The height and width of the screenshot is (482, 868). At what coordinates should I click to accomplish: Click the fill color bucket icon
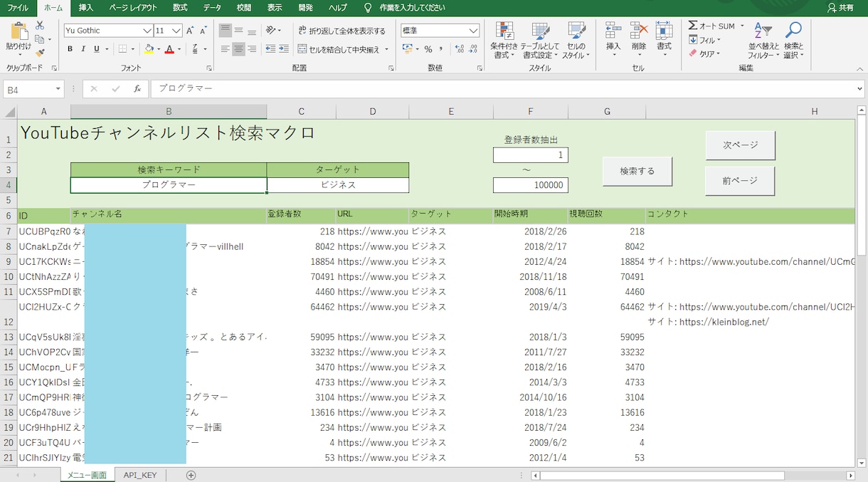(148, 49)
